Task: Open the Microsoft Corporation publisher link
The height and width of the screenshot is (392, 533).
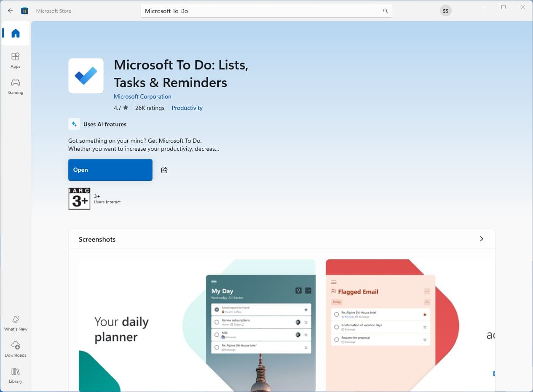Action: (x=142, y=96)
